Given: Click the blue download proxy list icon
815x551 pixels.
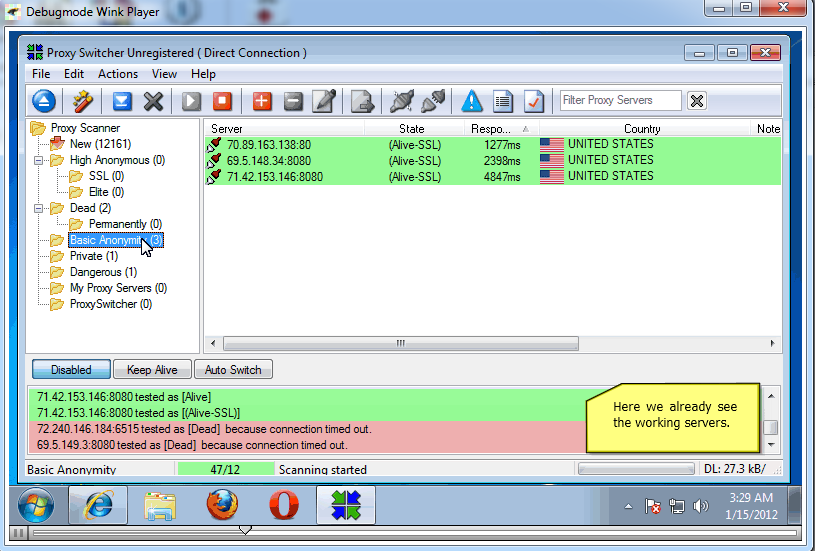Looking at the screenshot, I should 122,101.
